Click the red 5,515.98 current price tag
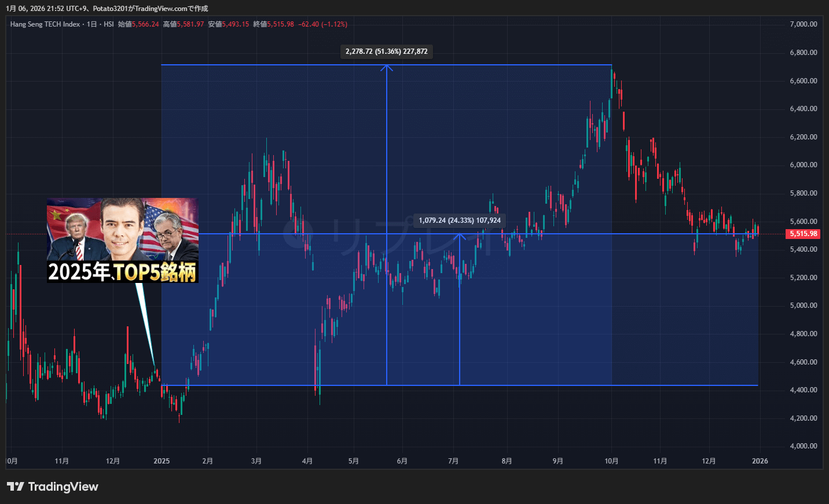The width and height of the screenshot is (829, 504). 804,234
